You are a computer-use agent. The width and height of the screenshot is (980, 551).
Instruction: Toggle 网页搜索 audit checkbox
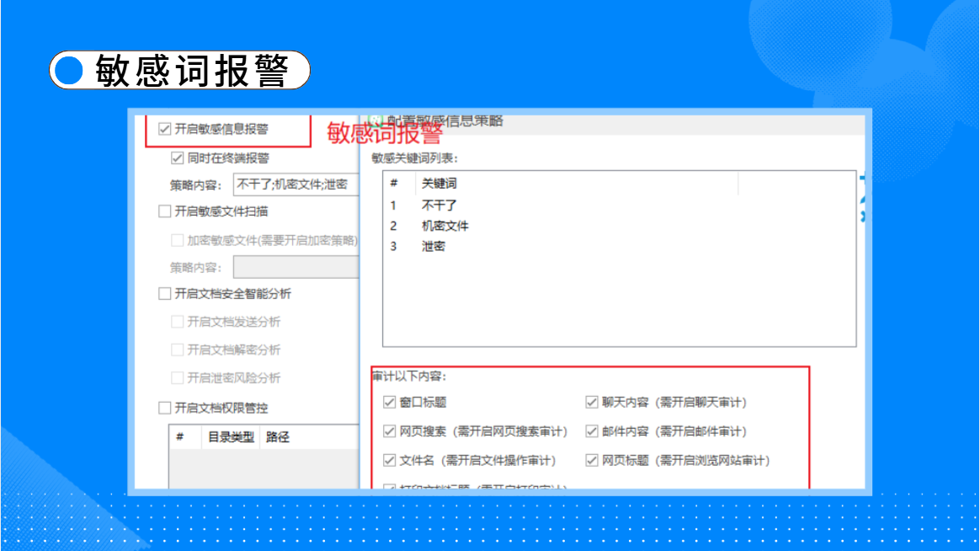coord(389,431)
